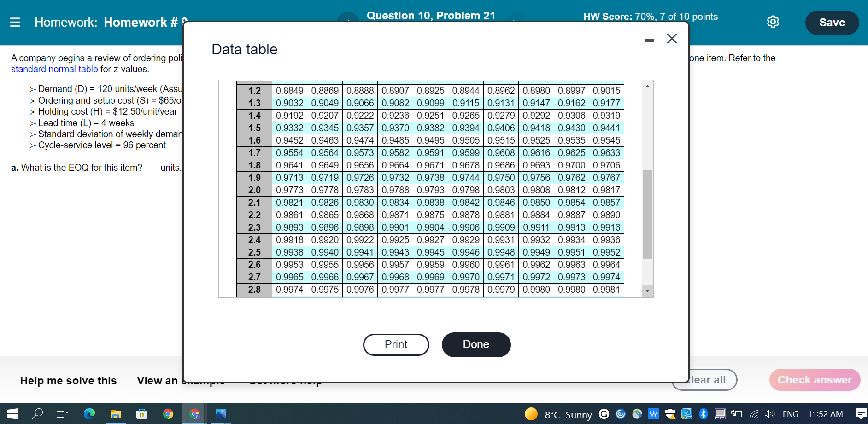Launch Microsoft Edge from the taskbar
Image resolution: width=868 pixels, height=424 pixels.
tap(89, 414)
